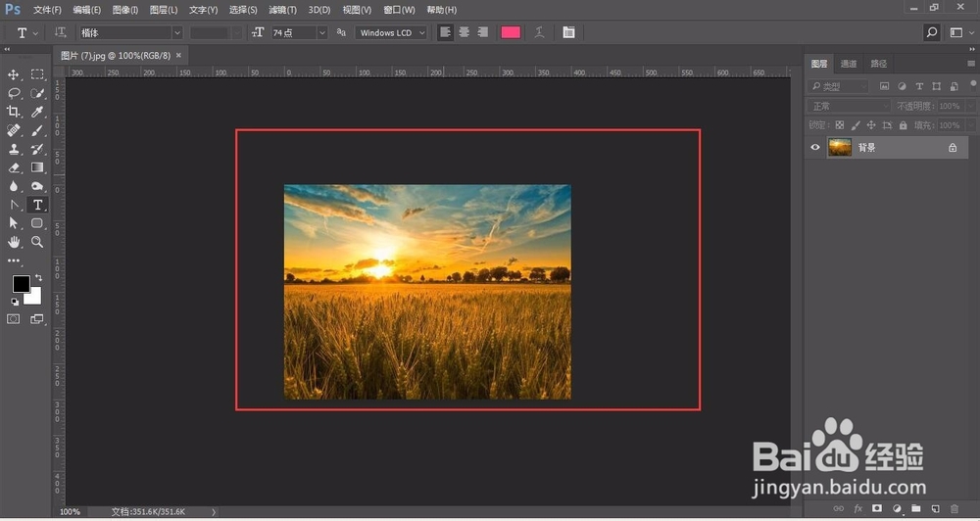Image resolution: width=980 pixels, height=521 pixels.
Task: Select the Zoom tool
Action: point(37,242)
